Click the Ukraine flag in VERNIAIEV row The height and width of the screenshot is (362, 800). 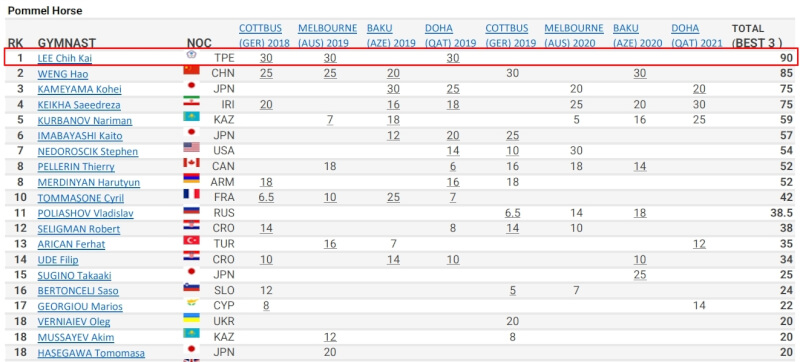[x=191, y=318]
